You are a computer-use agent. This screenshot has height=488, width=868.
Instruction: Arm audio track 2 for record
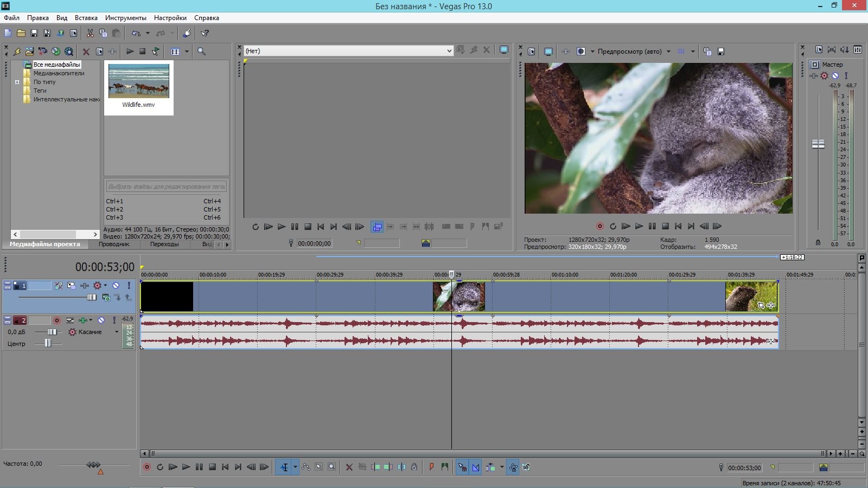click(x=57, y=320)
